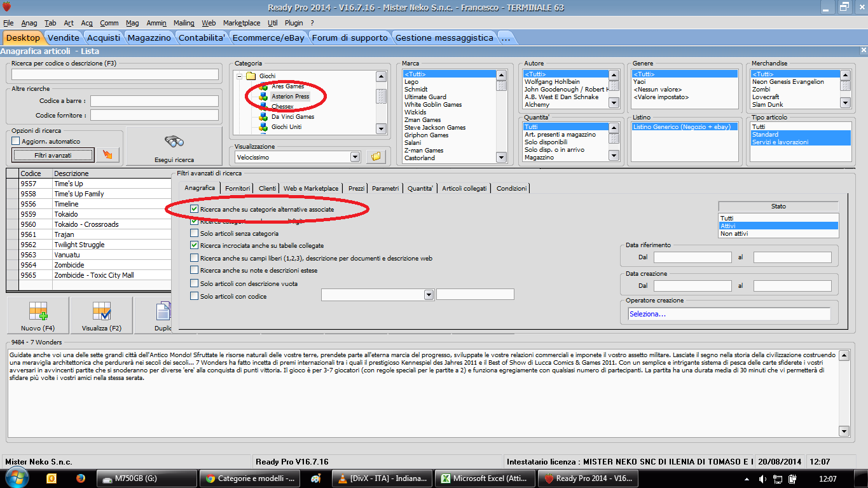Open the Outlook taskbar icon
The image size is (868, 488).
(x=52, y=478)
